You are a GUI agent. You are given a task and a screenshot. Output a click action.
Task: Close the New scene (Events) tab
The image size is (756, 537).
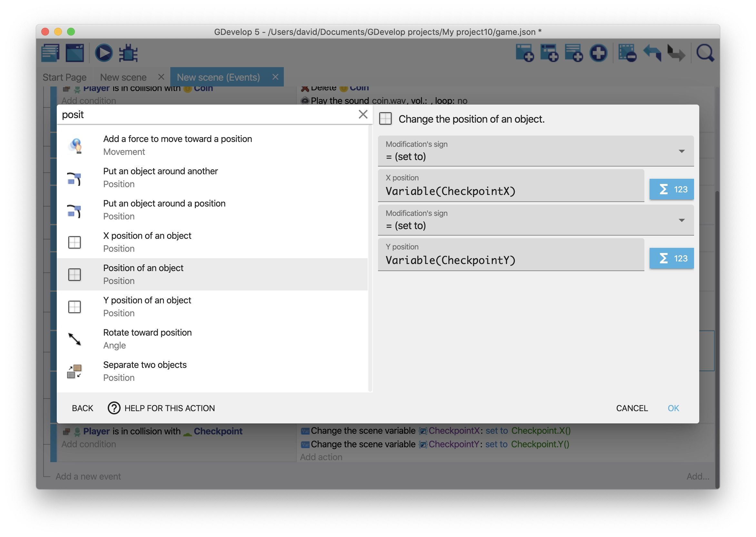click(x=275, y=77)
